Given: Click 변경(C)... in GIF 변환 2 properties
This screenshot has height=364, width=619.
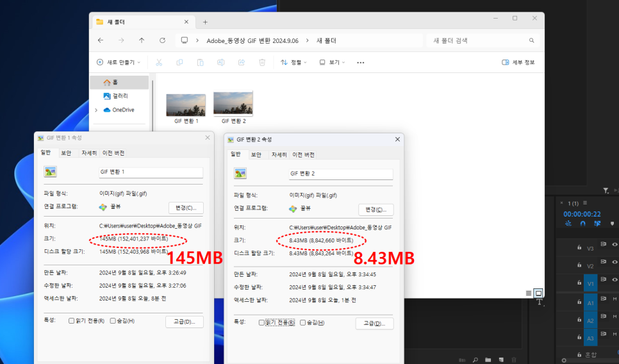Looking at the screenshot, I should (376, 210).
